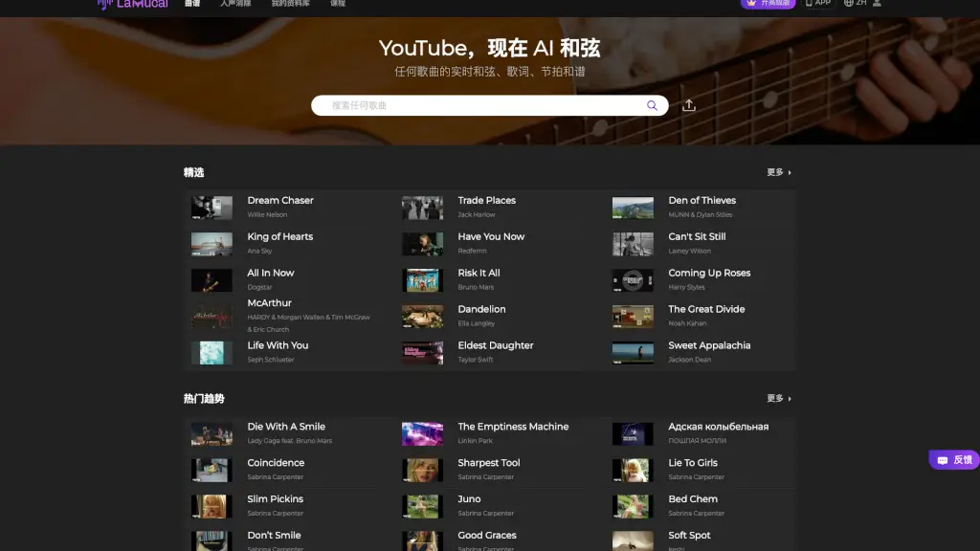
Task: Click the Die With A Smile thumbnail
Action: 212,434
